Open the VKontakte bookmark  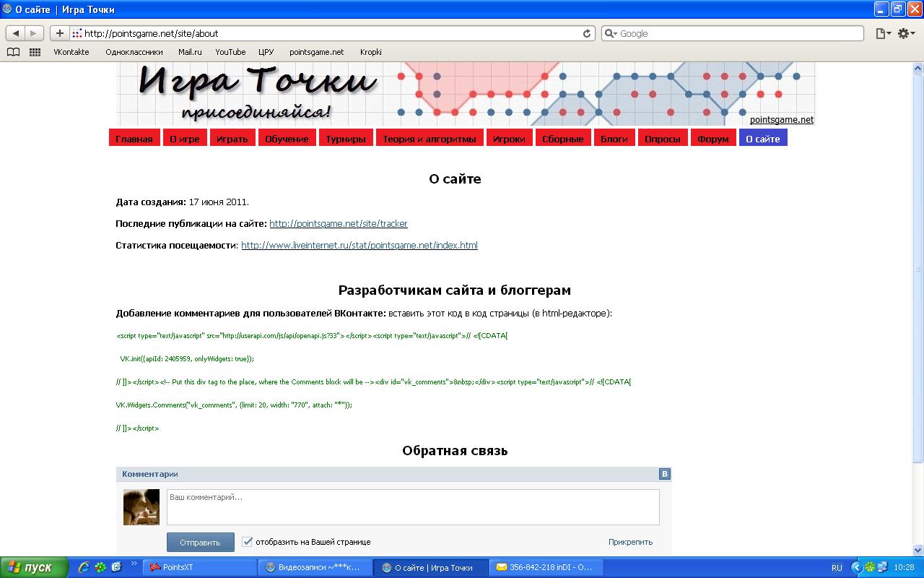pos(71,52)
